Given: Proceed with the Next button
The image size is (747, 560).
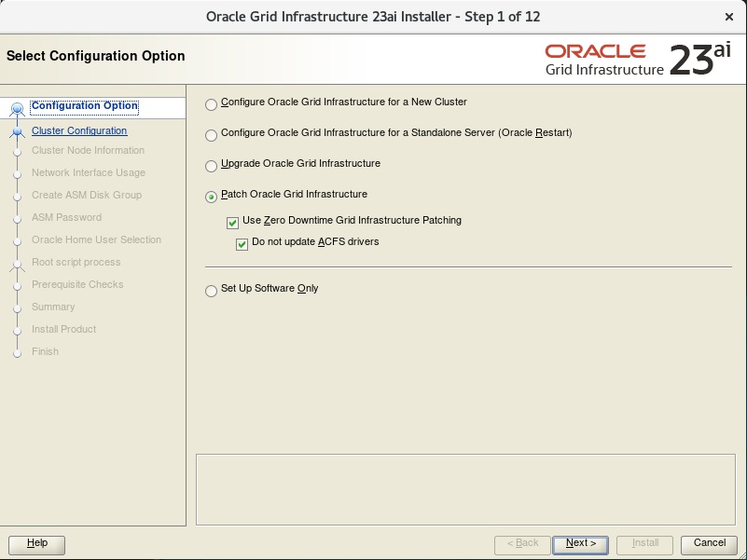Looking at the screenshot, I should click(x=580, y=544).
